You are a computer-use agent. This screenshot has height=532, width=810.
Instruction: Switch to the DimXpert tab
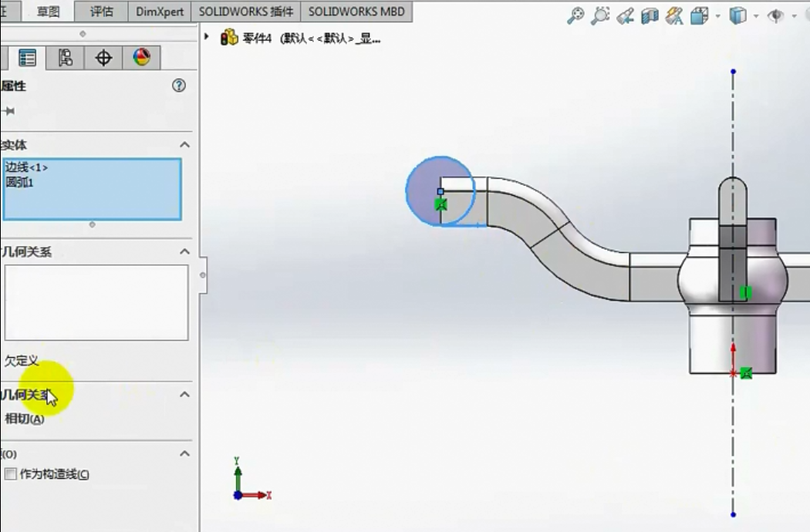tap(160, 12)
